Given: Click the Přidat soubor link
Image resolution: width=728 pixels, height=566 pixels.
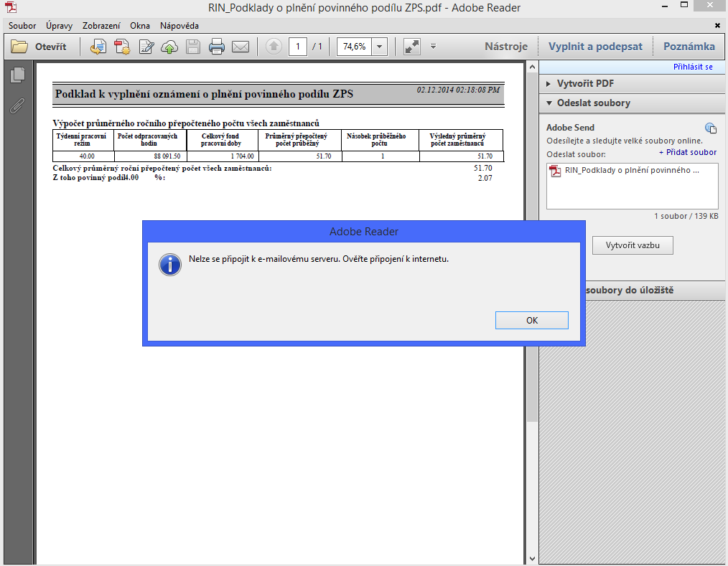Looking at the screenshot, I should click(x=688, y=152).
